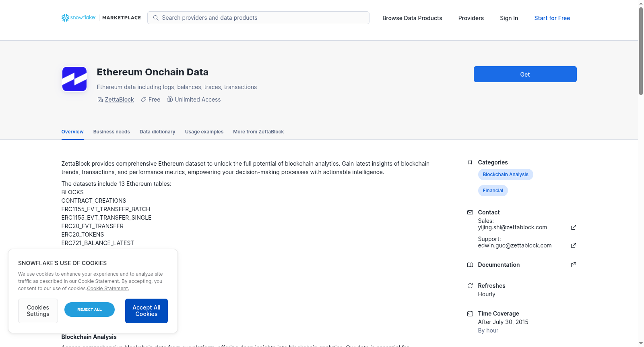Click Sign In
The width and height of the screenshot is (644, 347).
[509, 18]
